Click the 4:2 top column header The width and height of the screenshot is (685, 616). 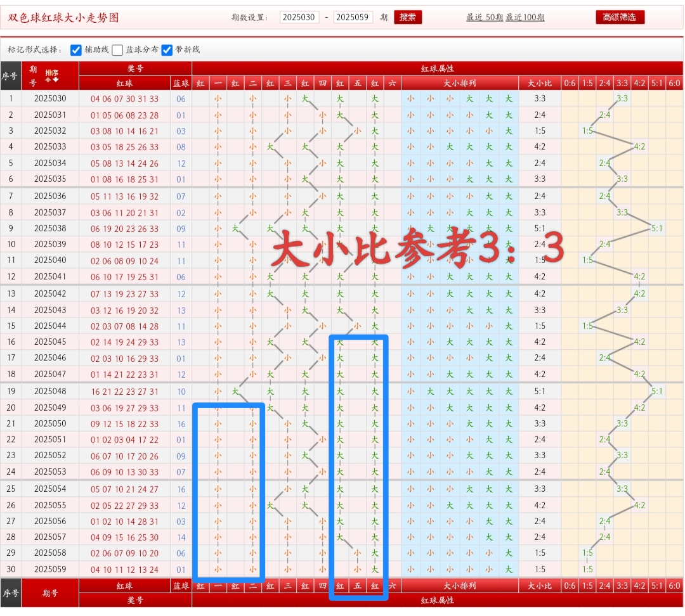639,84
